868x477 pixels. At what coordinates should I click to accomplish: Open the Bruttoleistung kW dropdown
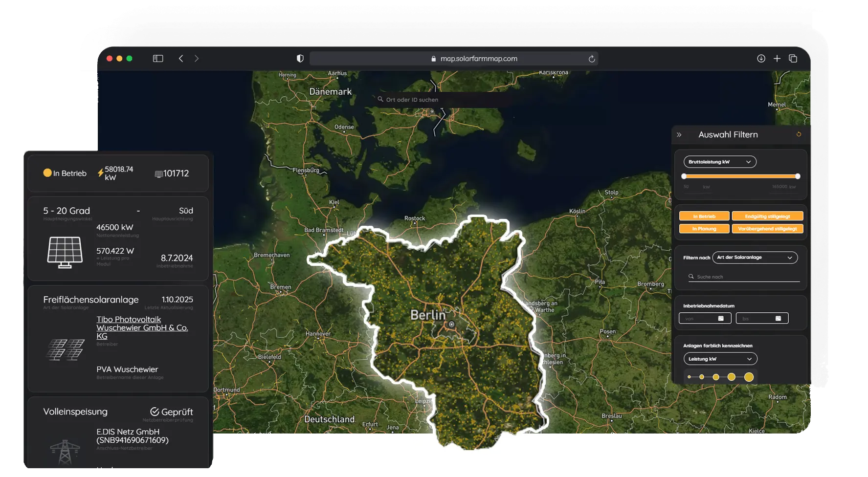(x=719, y=162)
